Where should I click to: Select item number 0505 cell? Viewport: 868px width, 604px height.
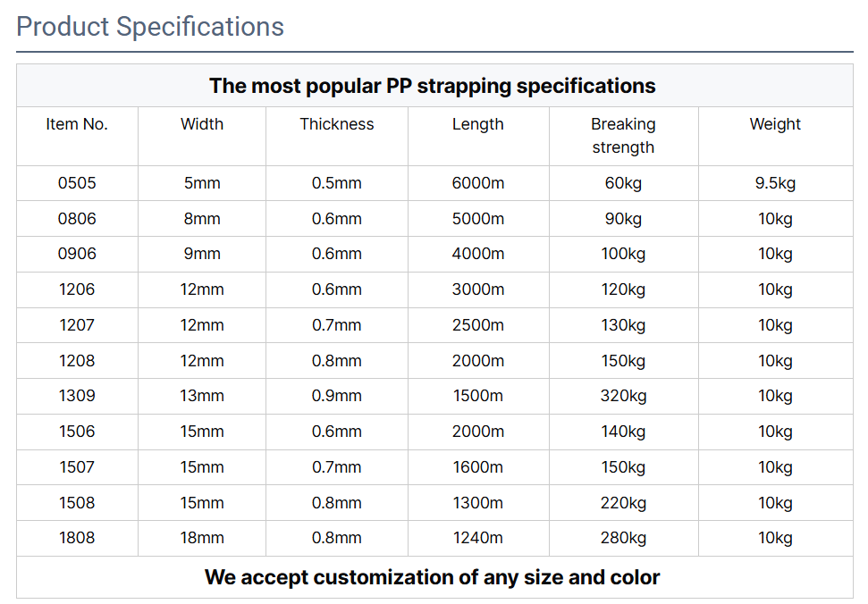point(77,183)
